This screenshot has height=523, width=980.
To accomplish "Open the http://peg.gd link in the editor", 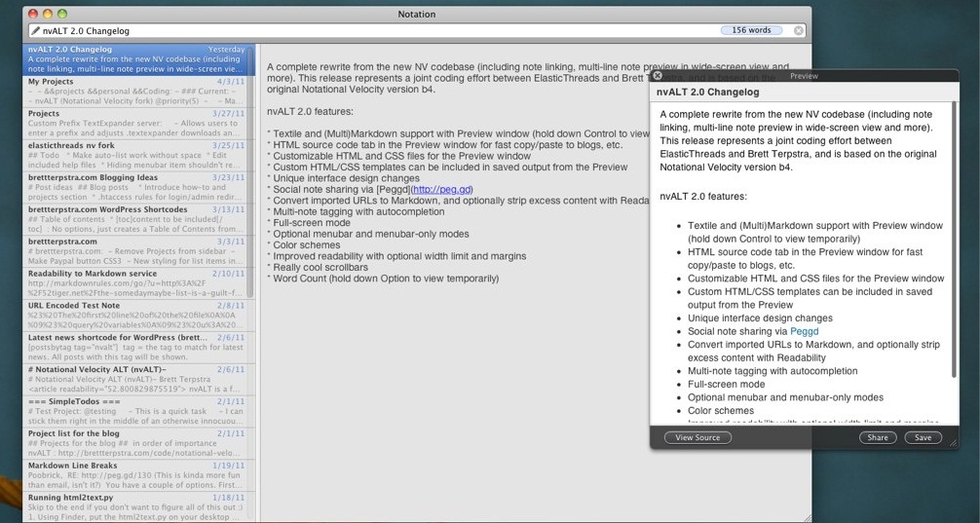I will pyautogui.click(x=442, y=189).
